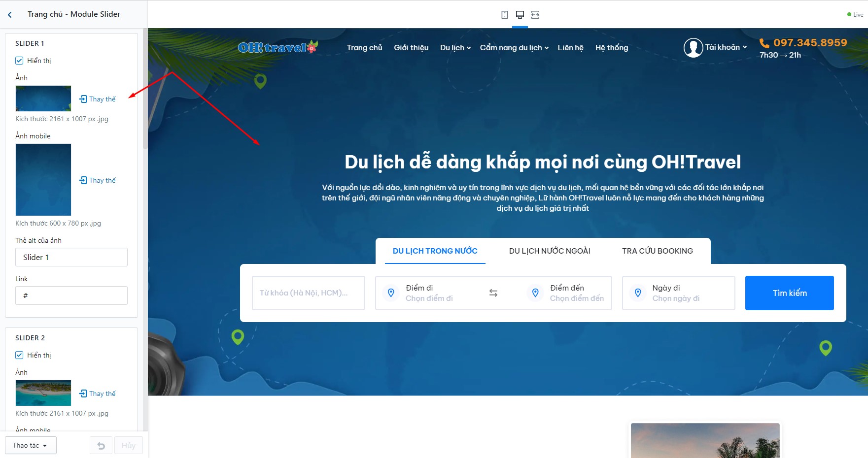
Task: Expand the Cẩm nang du lịch dropdown
Action: 514,48
